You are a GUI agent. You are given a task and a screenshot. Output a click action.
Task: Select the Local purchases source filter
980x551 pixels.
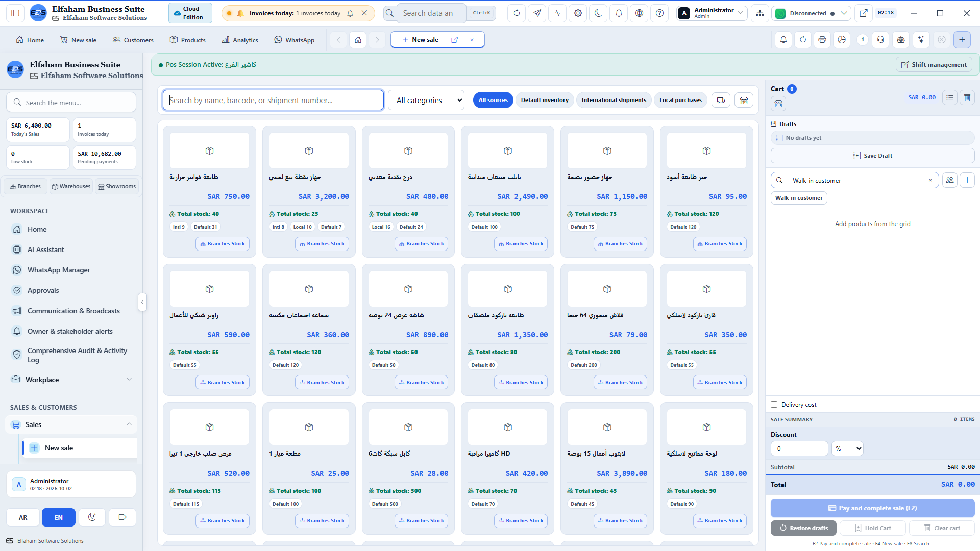click(x=680, y=101)
